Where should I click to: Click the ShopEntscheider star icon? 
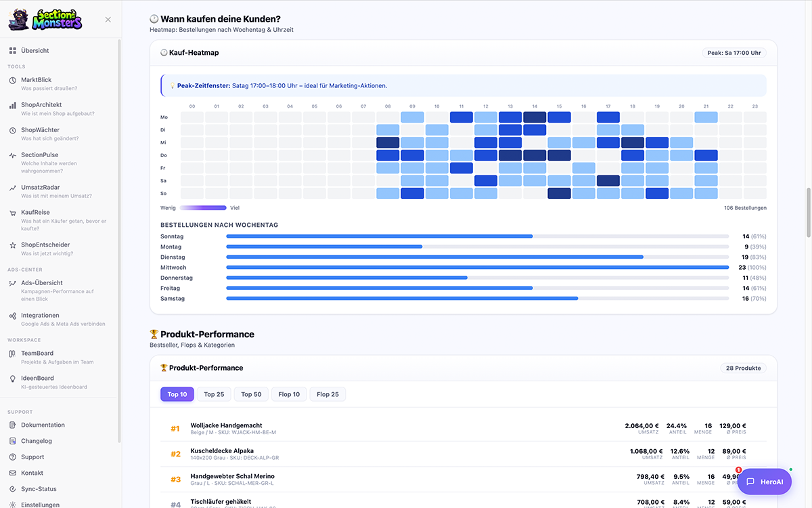click(x=13, y=245)
